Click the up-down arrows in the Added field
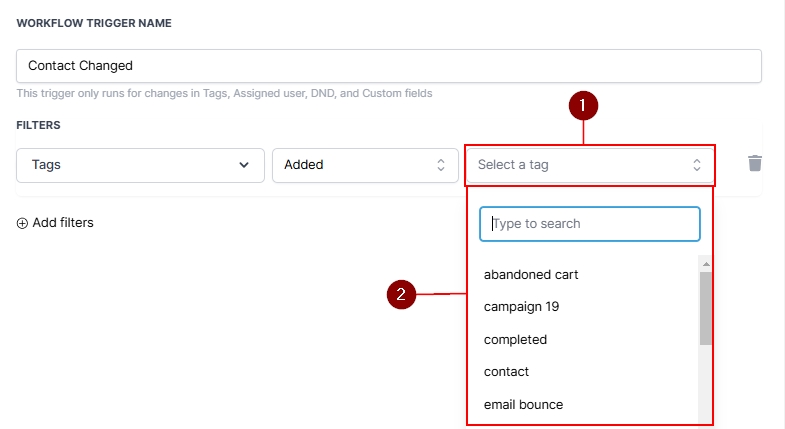Image resolution: width=785 pixels, height=429 pixels. (440, 165)
